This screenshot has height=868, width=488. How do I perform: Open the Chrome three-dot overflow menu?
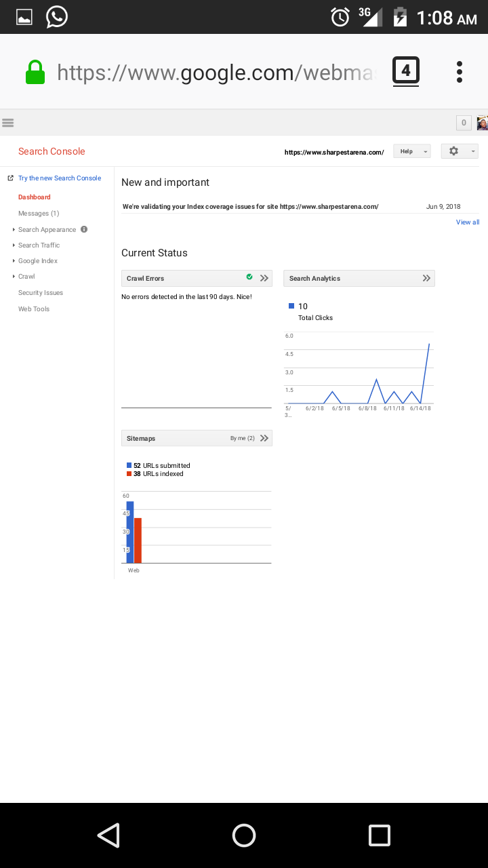[460, 72]
